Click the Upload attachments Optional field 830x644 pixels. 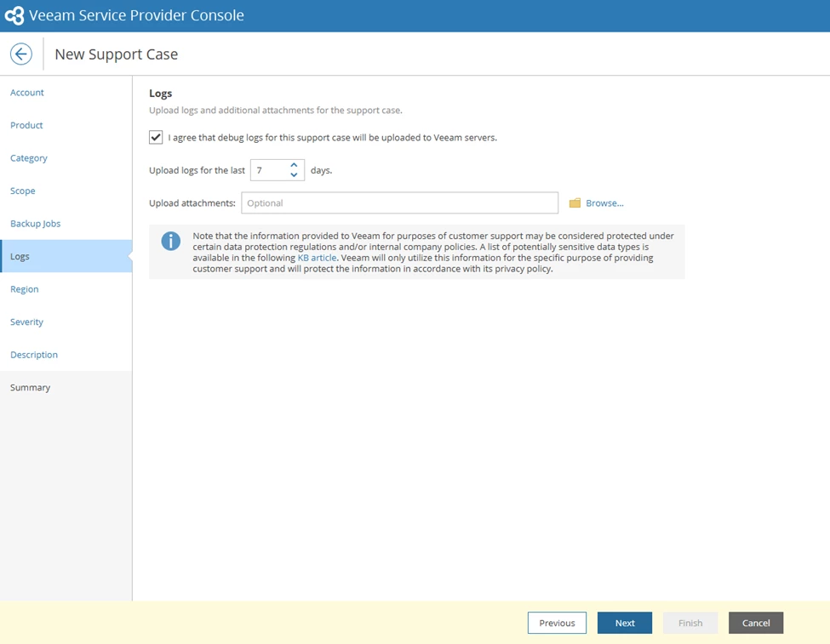pos(399,203)
